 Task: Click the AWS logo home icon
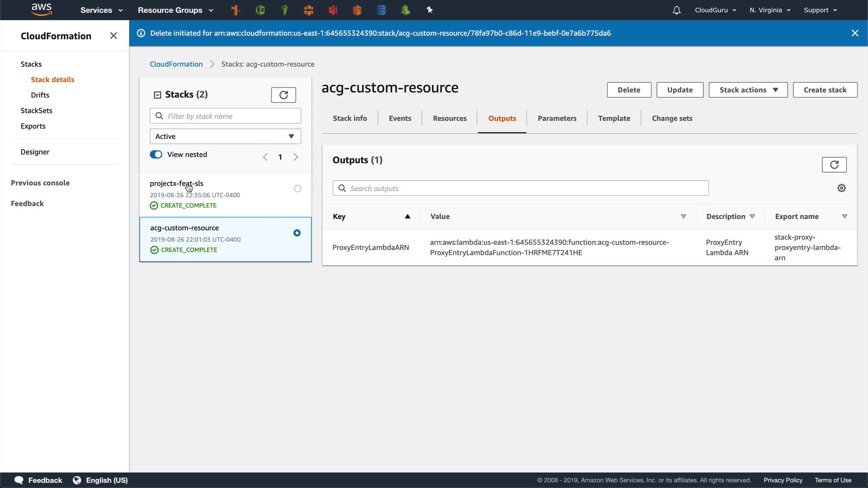[x=42, y=9]
